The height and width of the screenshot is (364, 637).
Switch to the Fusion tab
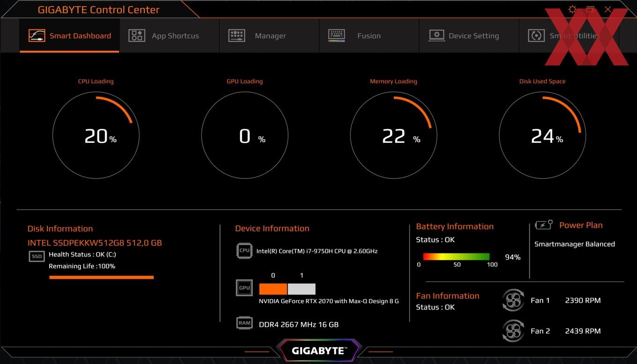(x=369, y=36)
